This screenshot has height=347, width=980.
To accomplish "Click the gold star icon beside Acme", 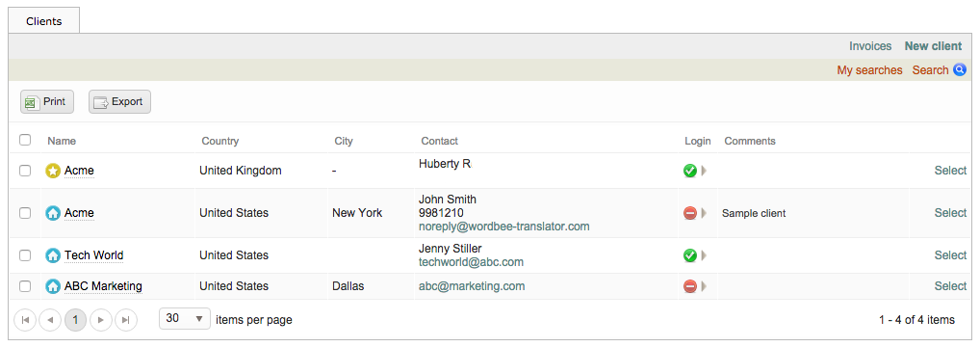I will [x=53, y=171].
